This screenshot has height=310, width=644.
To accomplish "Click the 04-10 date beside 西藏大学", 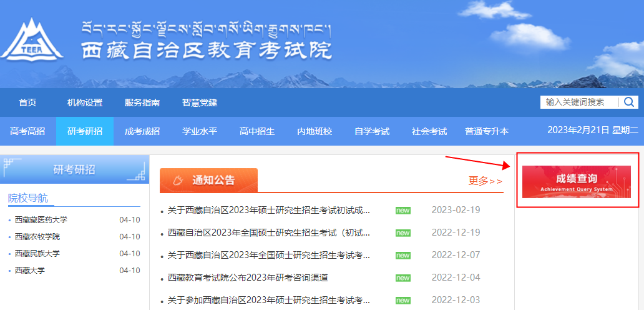I will 130,271.
